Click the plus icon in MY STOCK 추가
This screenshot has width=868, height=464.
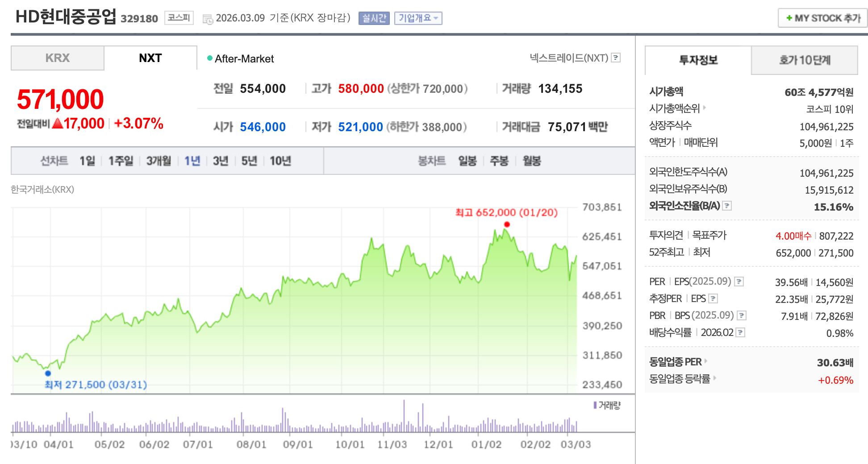coord(789,18)
